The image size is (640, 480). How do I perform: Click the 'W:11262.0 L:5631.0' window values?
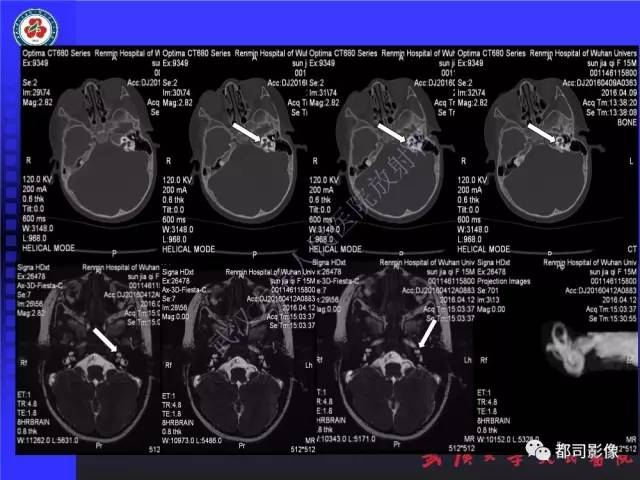48,440
